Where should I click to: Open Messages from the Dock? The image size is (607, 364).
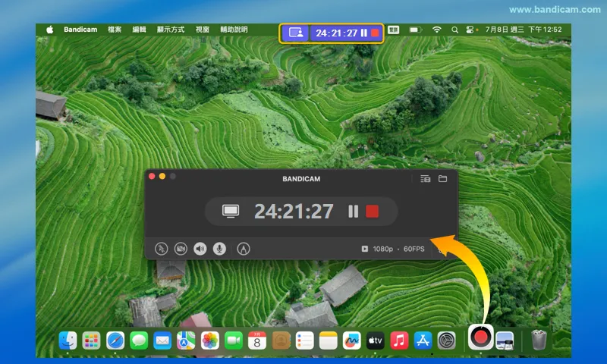click(139, 340)
